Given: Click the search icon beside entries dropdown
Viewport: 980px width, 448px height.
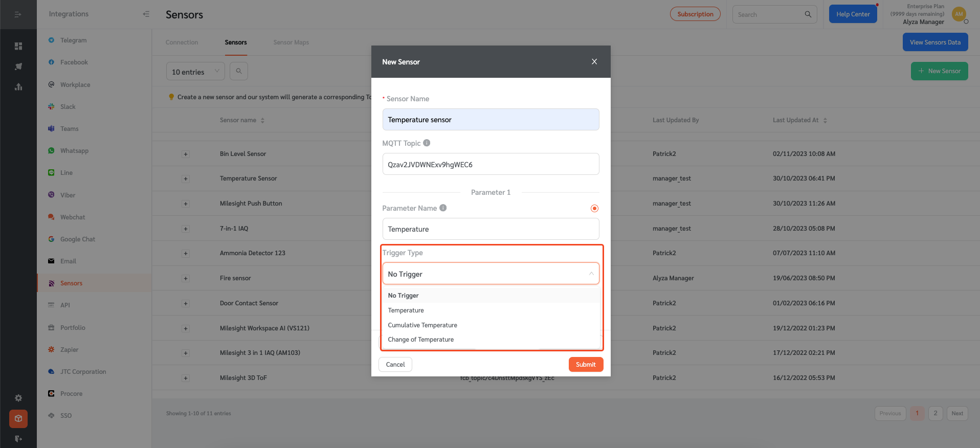Looking at the screenshot, I should [239, 71].
